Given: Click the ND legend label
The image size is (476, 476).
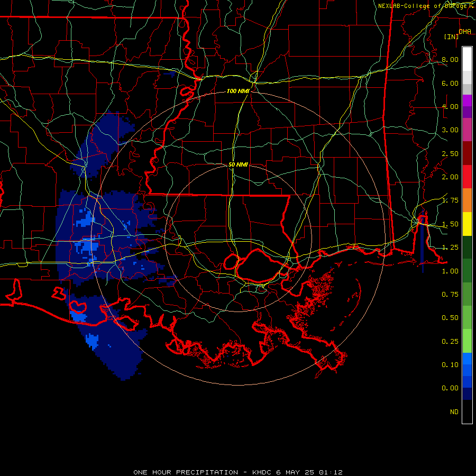Looking at the screenshot, I should click(454, 412).
